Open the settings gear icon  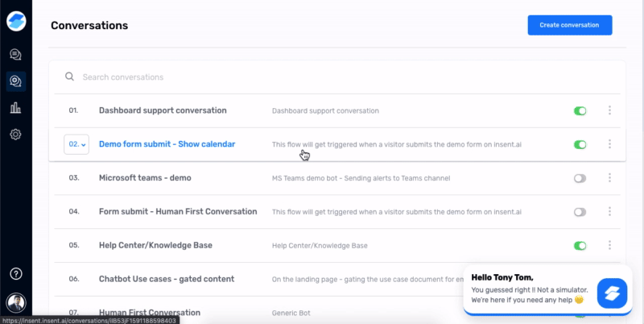[15, 135]
